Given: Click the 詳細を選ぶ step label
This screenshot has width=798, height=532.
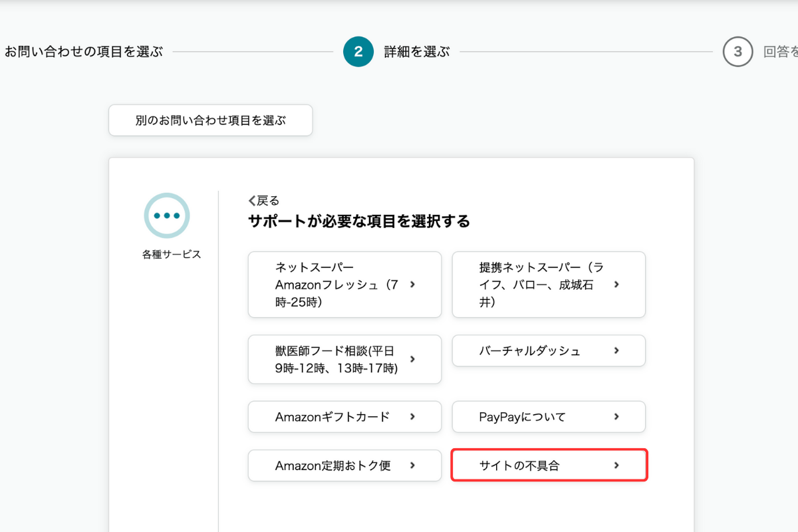Looking at the screenshot, I should (417, 52).
